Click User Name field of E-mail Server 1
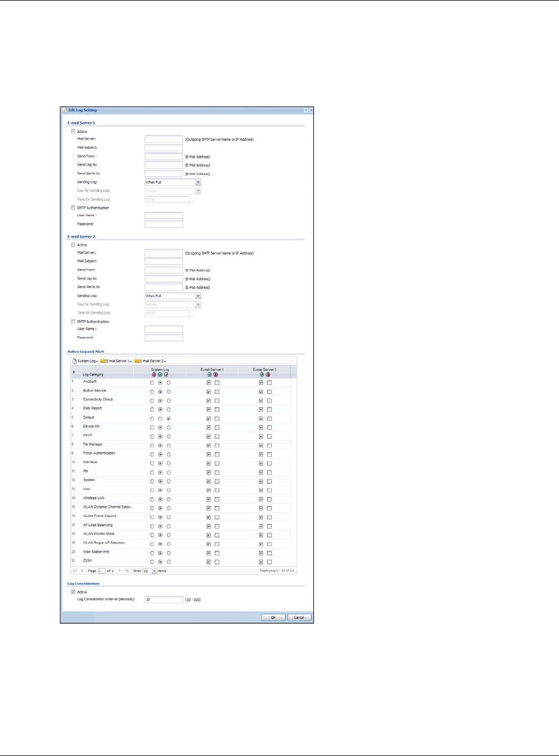 point(164,216)
